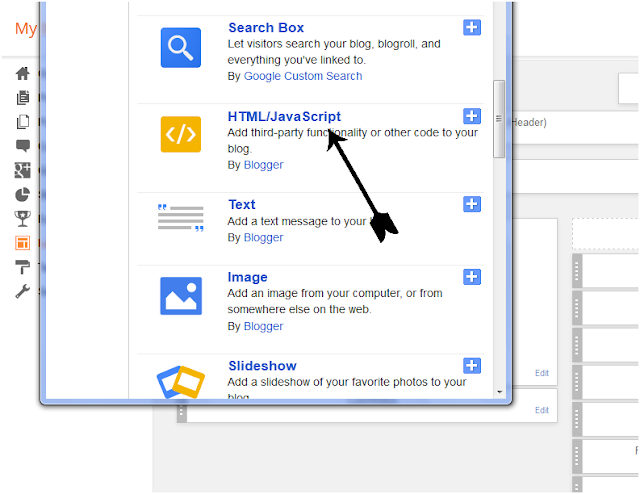Open the Earnings trophy icon
This screenshot has height=494, width=640.
[23, 219]
